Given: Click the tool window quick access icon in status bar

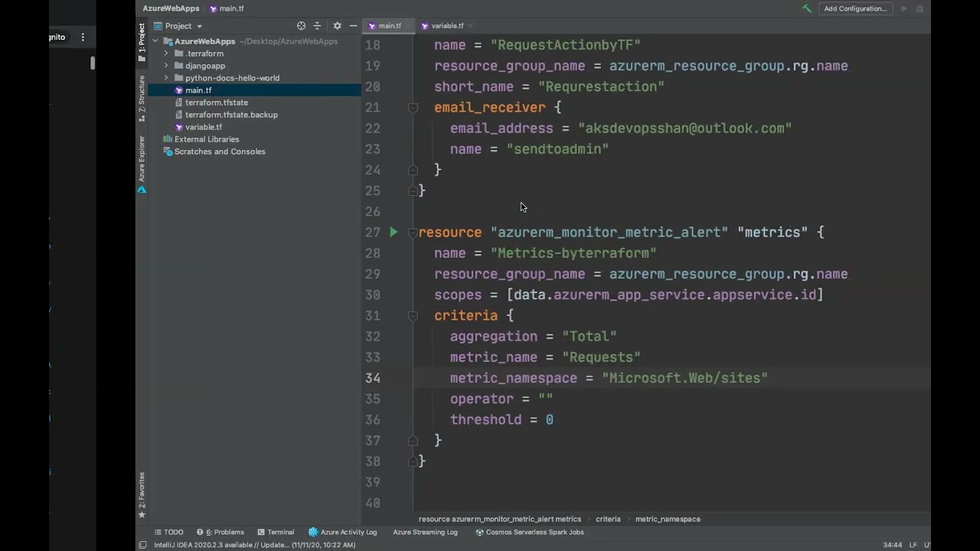Looking at the screenshot, I should (142, 545).
